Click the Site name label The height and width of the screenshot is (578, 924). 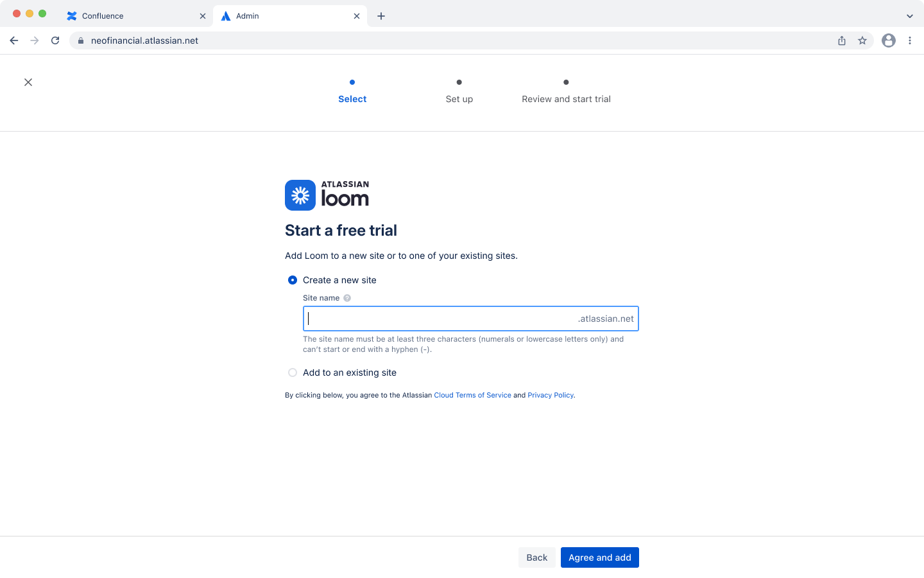[321, 298]
